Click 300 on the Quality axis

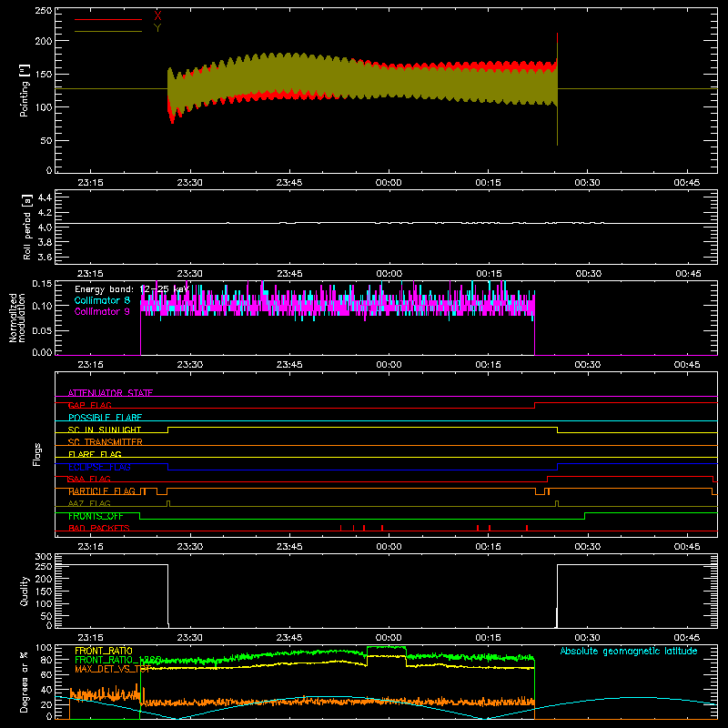(44, 557)
